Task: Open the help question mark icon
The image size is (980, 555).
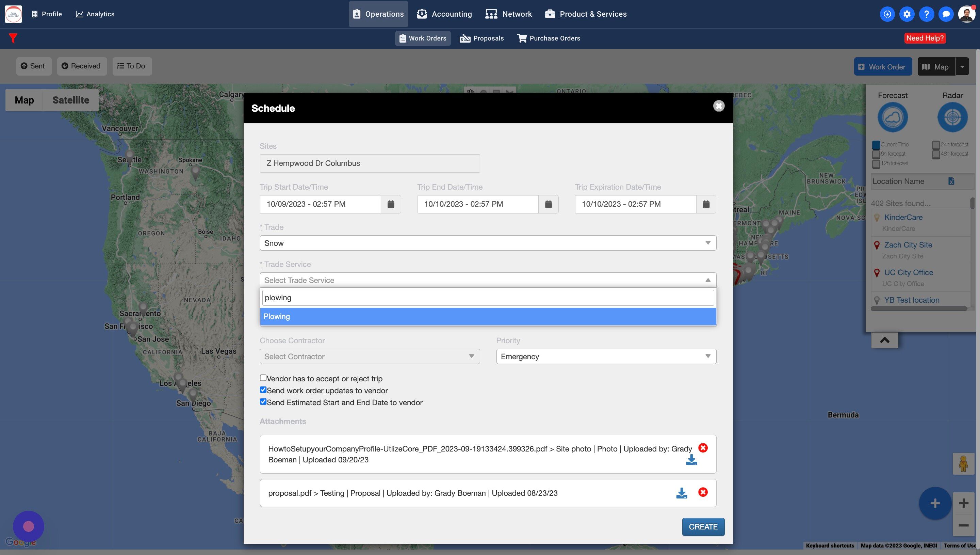Action: pos(926,14)
